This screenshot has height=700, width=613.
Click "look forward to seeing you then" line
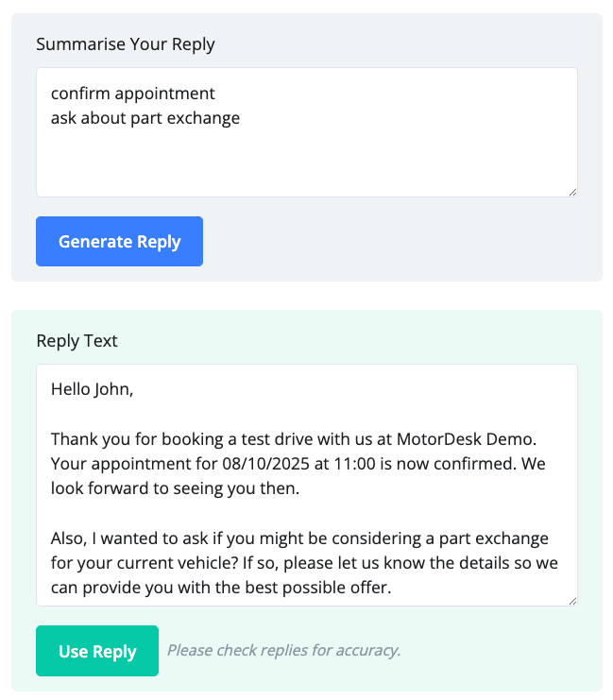click(x=174, y=489)
